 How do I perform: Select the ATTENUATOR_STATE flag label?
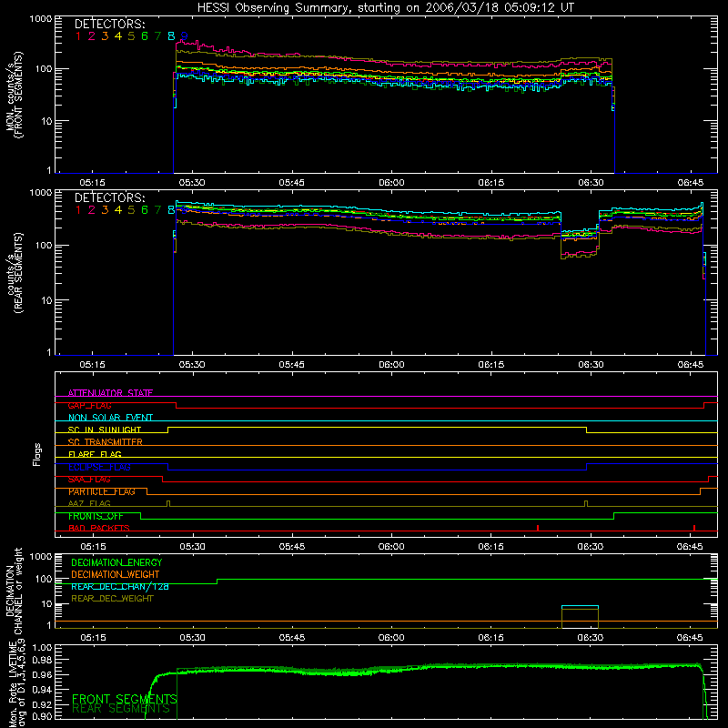coord(110,393)
